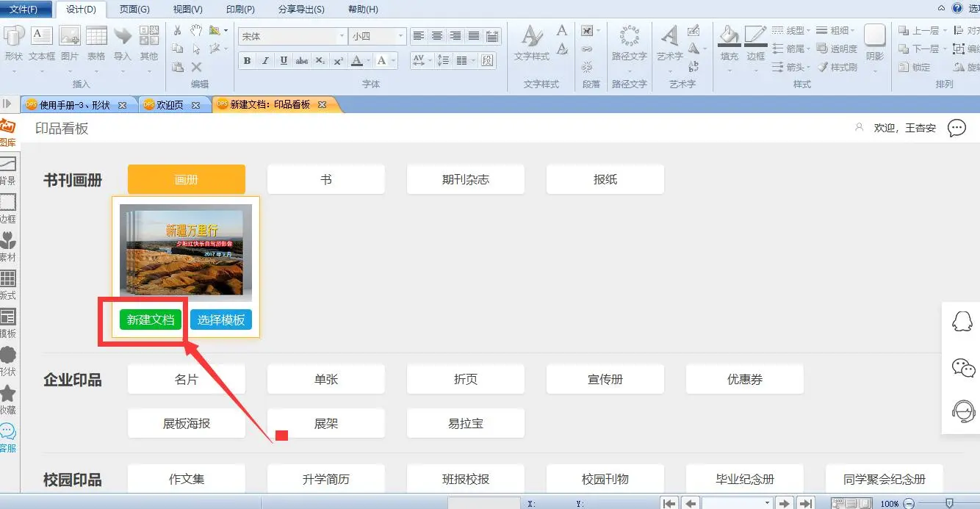Open the Page (页面) menu tab
Image resolution: width=980 pixels, height=509 pixels.
[134, 10]
